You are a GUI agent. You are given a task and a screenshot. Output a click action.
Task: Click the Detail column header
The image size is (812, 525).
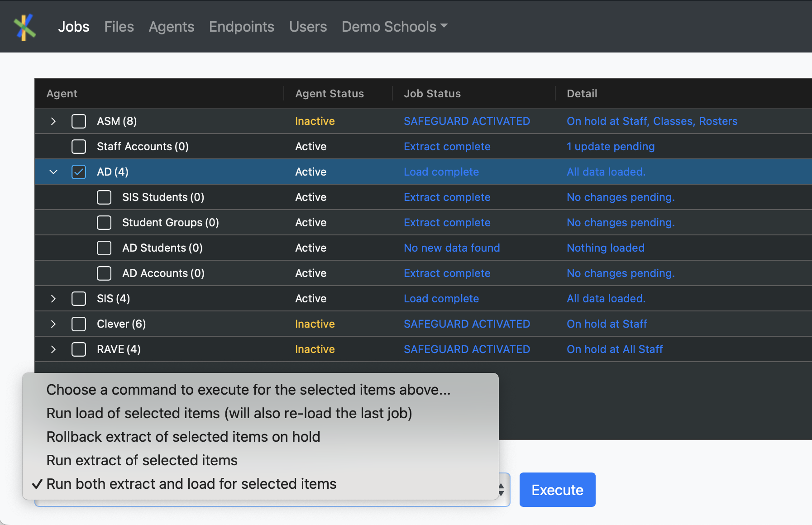[x=582, y=94]
